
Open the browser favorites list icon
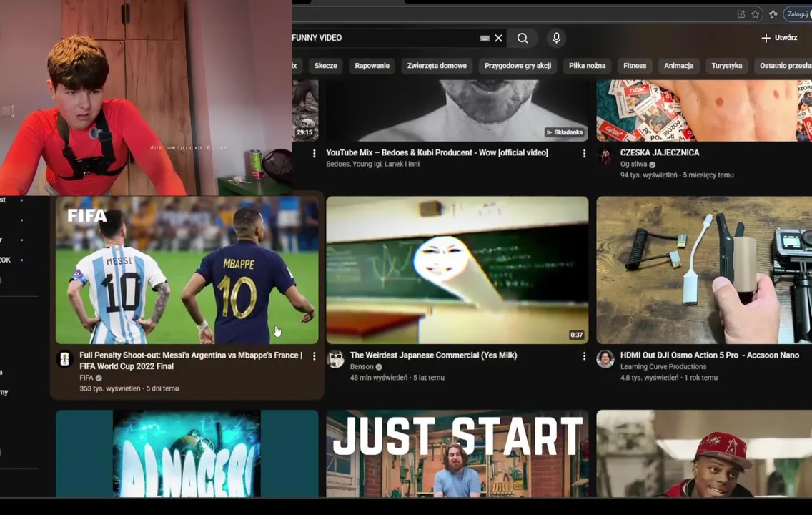coord(773,14)
